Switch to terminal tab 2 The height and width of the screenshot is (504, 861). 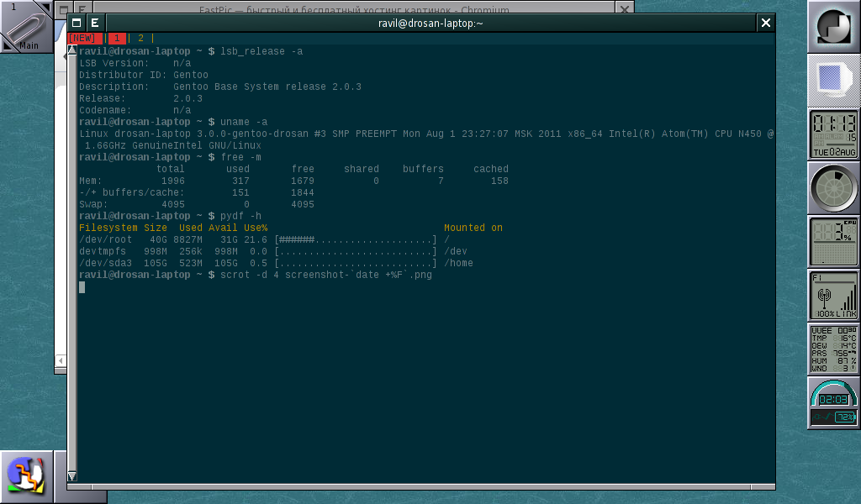point(140,39)
